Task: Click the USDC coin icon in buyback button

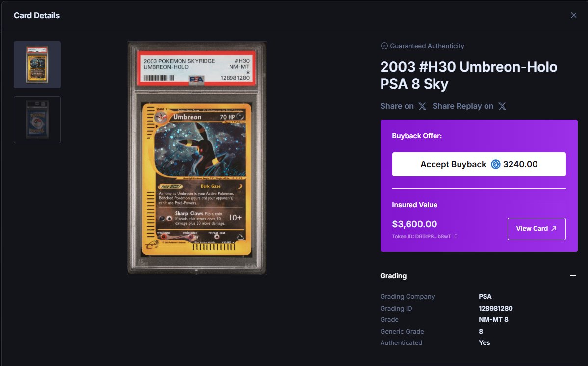Action: pyautogui.click(x=496, y=164)
